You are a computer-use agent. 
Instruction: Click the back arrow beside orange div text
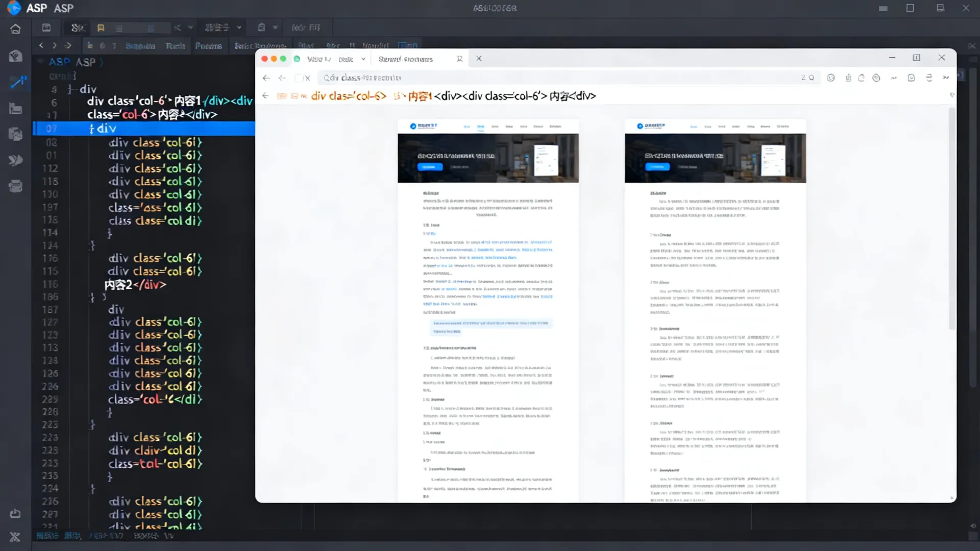pos(265,95)
